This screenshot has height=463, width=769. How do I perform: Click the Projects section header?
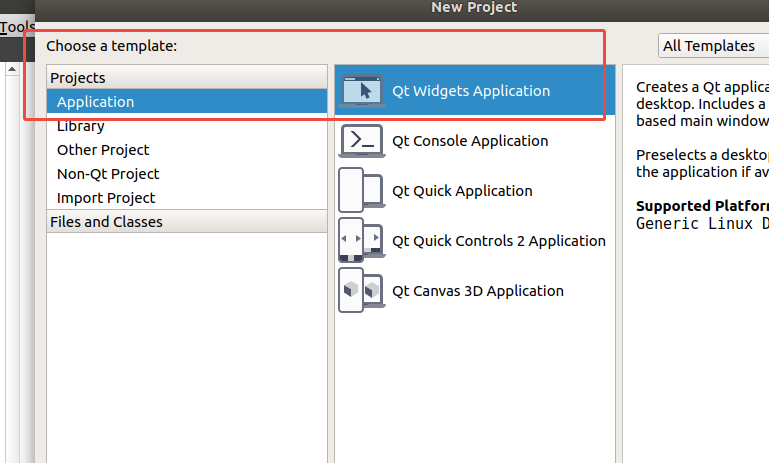point(187,77)
